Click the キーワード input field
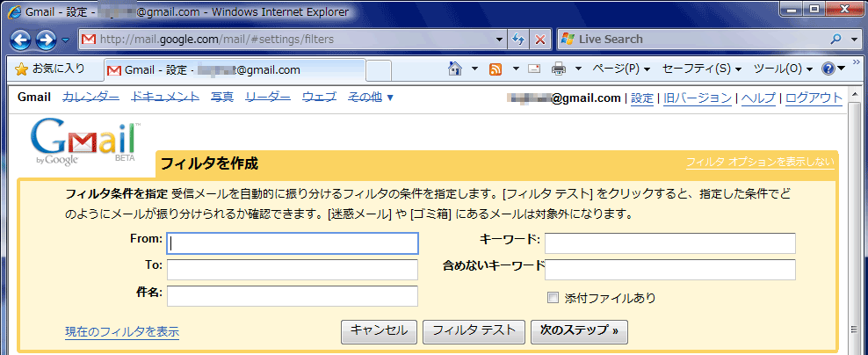868x355 pixels. tap(669, 243)
